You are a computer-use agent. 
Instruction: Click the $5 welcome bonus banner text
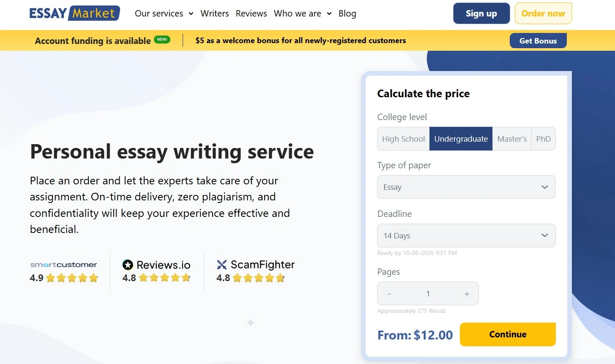tap(301, 41)
